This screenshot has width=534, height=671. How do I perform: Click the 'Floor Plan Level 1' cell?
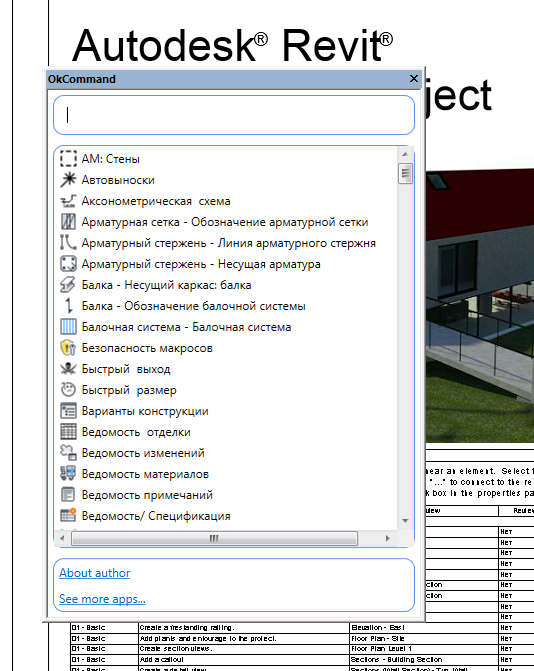pos(424,649)
